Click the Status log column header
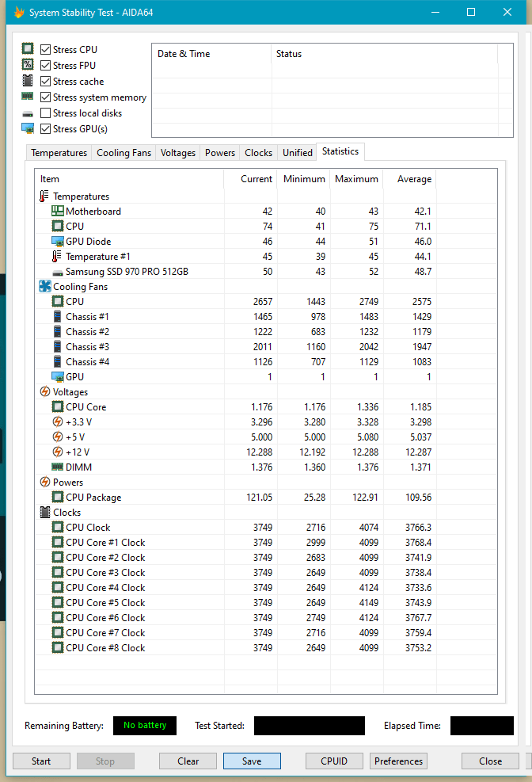 (385, 53)
